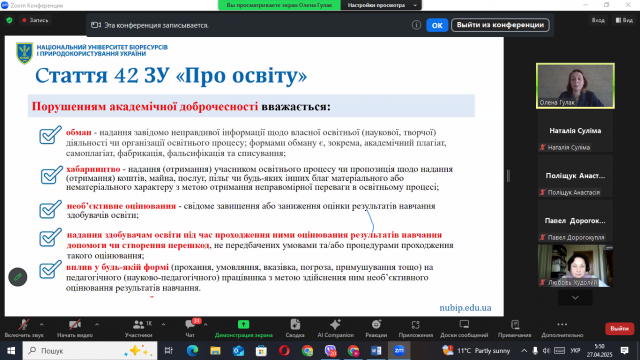Open the view settings dropdown at top

381,5
